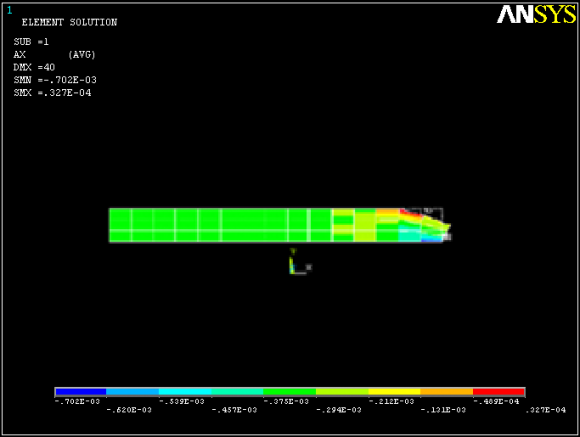Click the -.702E-03 legend minimum value
The image size is (580, 437).
pyautogui.click(x=77, y=401)
